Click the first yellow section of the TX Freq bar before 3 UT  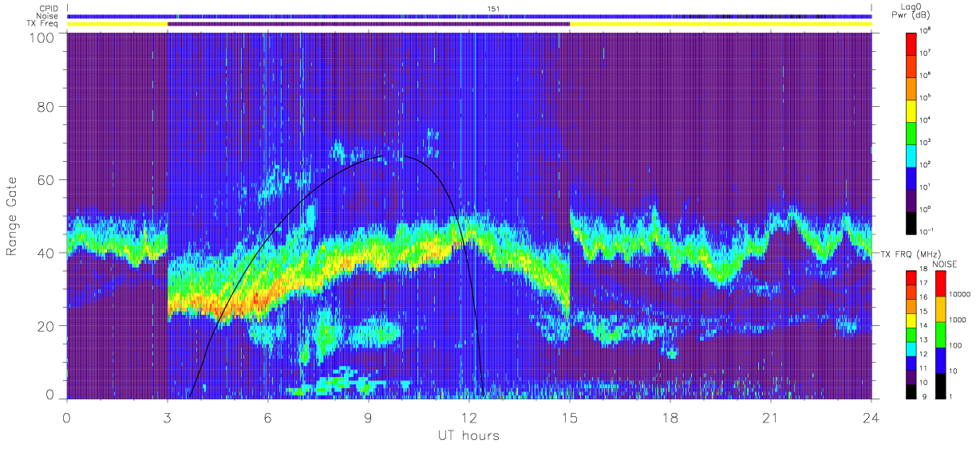117,24
